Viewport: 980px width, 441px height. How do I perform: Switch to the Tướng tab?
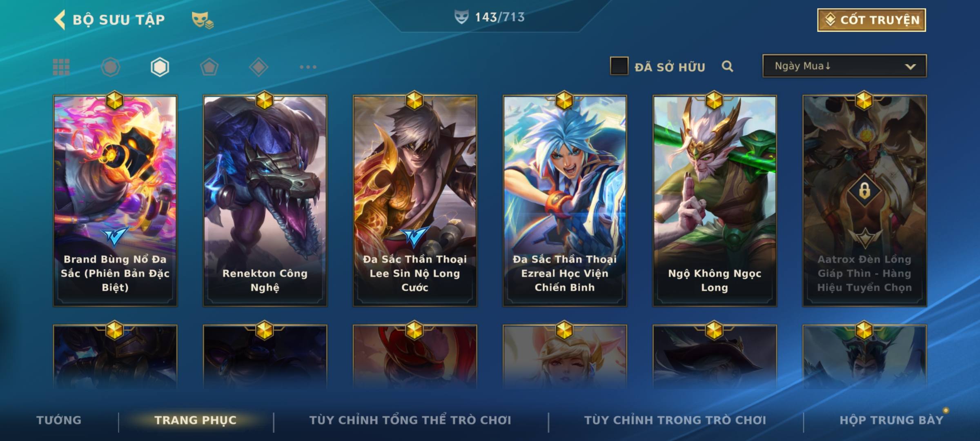59,420
